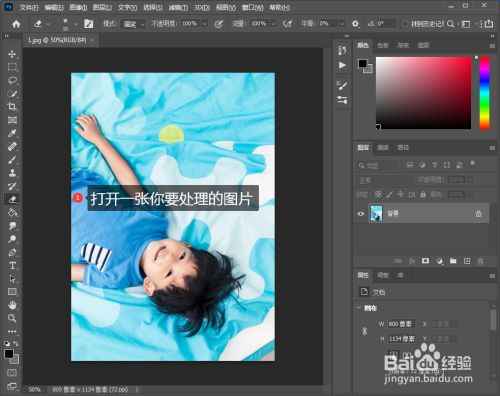
Task: Click the create new group folder icon
Action: click(453, 261)
